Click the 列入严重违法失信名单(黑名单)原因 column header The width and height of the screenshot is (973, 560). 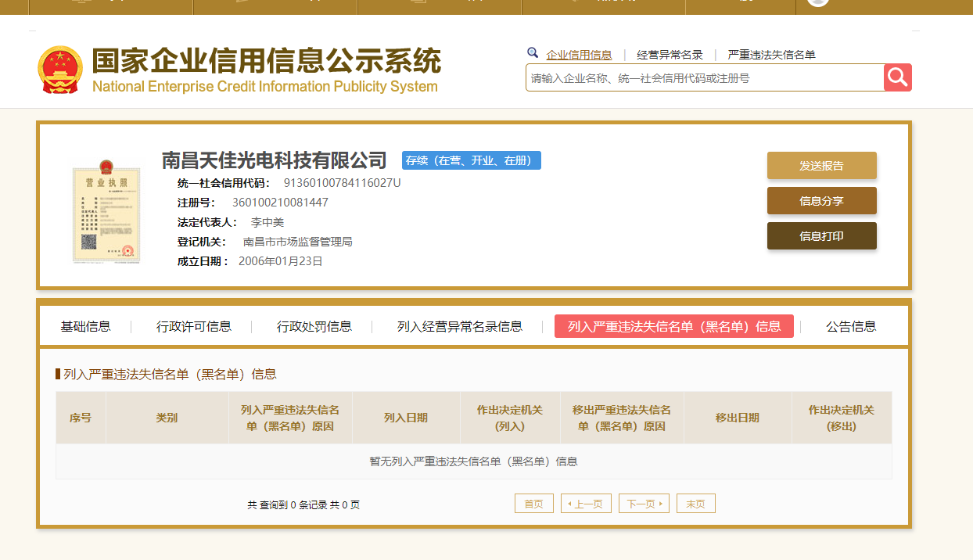point(290,418)
